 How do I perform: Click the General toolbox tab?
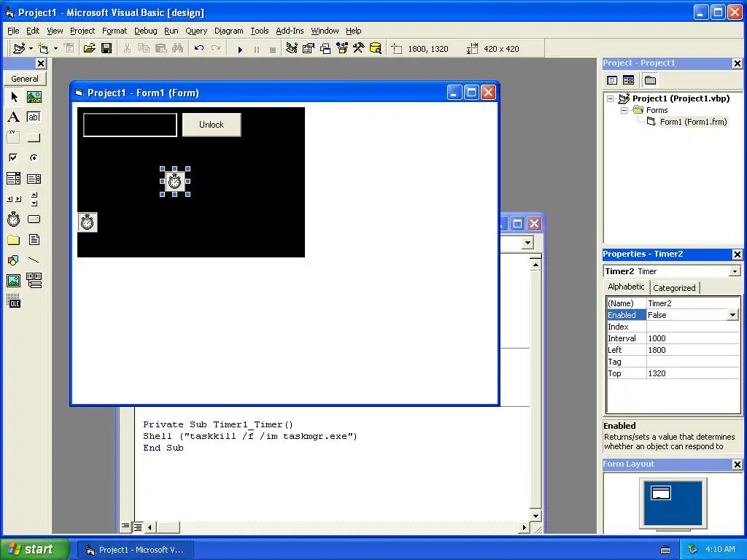point(25,79)
